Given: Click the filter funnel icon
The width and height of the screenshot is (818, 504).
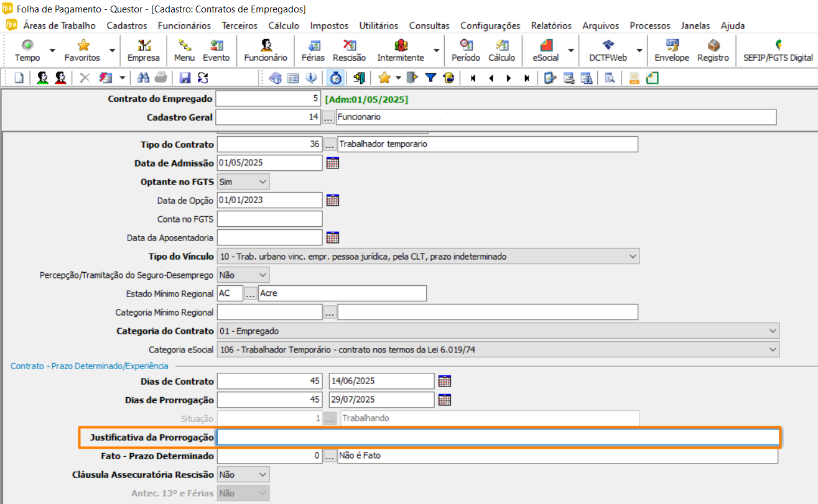Looking at the screenshot, I should coord(430,78).
